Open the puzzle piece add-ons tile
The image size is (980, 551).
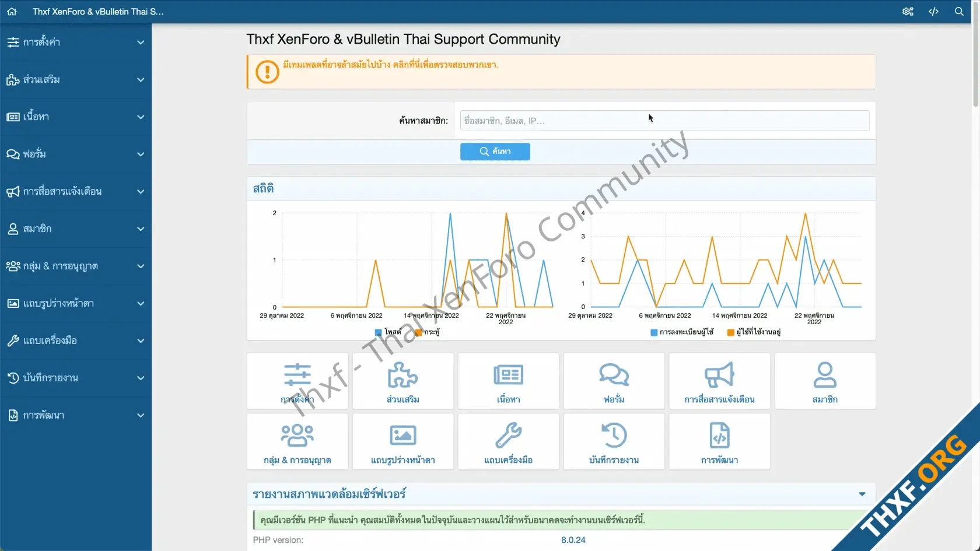402,381
